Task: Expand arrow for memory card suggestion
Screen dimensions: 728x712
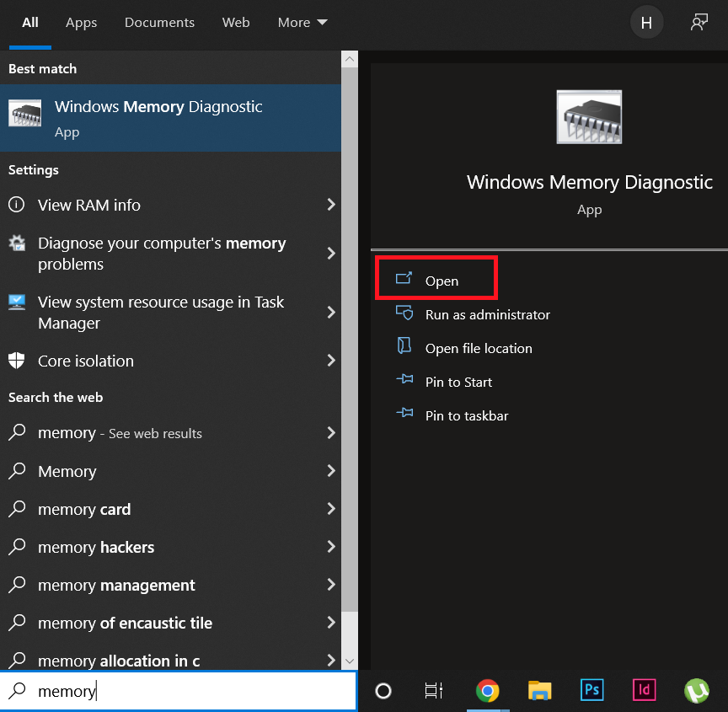Action: point(331,509)
